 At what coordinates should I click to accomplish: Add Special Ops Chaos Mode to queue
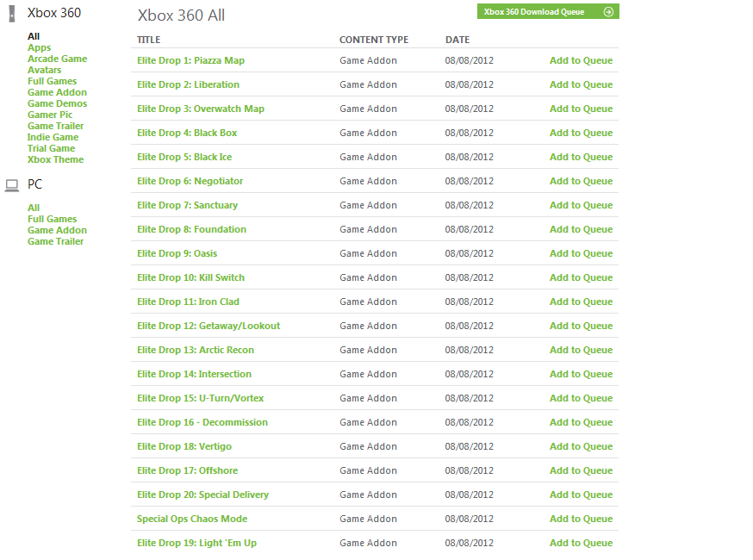[x=581, y=520]
